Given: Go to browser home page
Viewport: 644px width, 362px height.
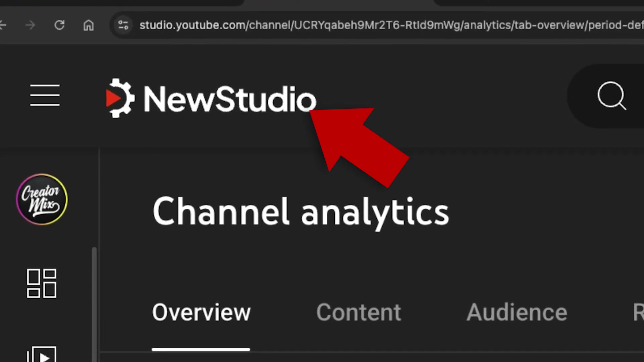Looking at the screenshot, I should [x=89, y=25].
